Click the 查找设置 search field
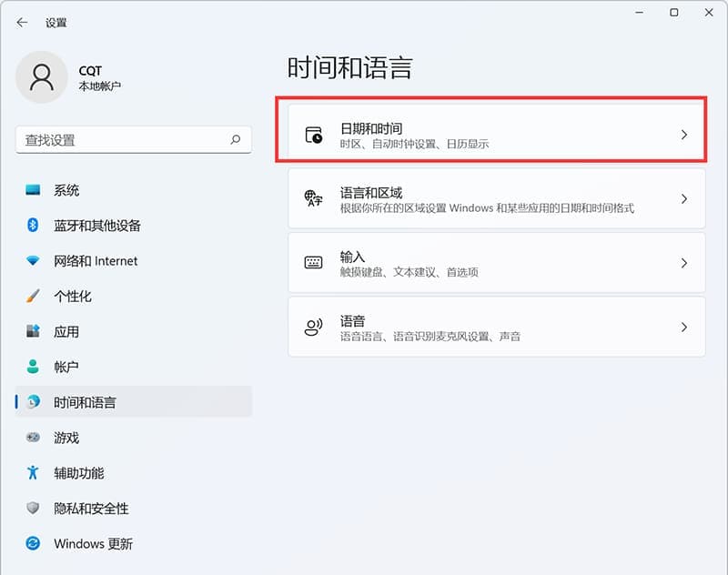The height and width of the screenshot is (575, 728). (x=123, y=140)
